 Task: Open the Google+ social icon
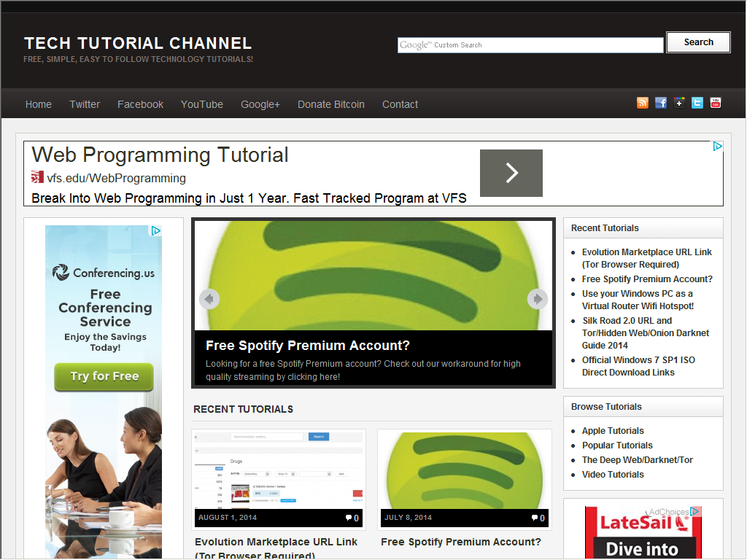tap(679, 103)
